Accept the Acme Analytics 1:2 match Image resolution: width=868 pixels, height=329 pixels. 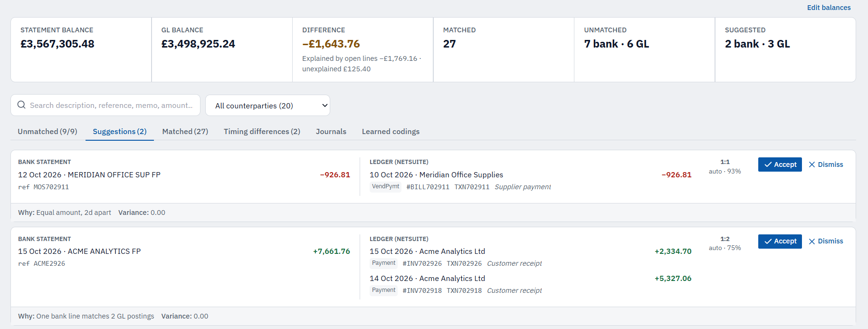point(780,242)
